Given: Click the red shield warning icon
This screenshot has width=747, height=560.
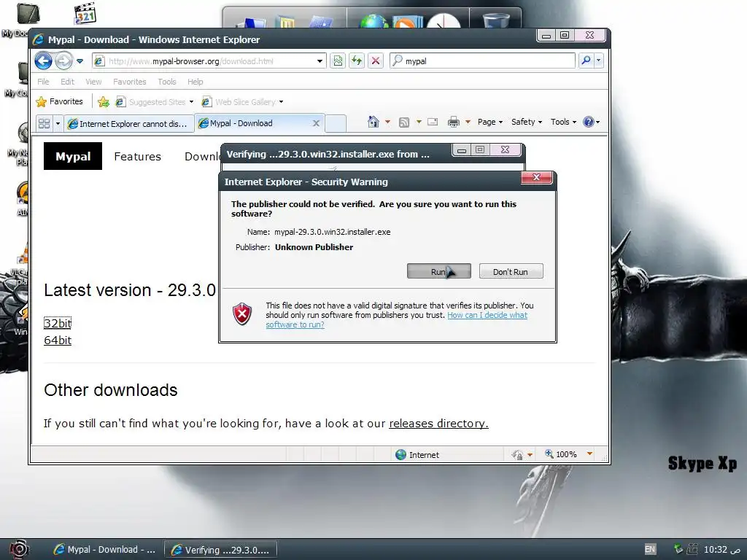Looking at the screenshot, I should (242, 314).
